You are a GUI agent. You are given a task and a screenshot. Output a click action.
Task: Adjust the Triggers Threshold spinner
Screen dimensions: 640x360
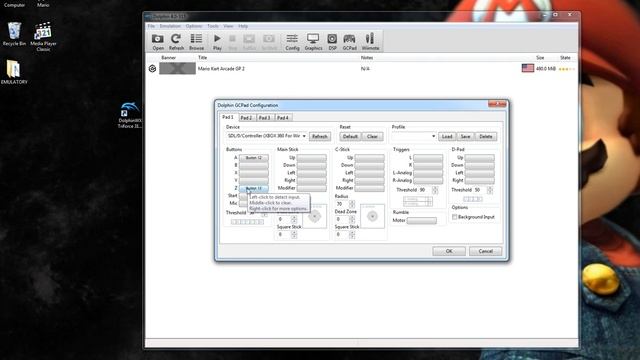pyautogui.click(x=435, y=190)
